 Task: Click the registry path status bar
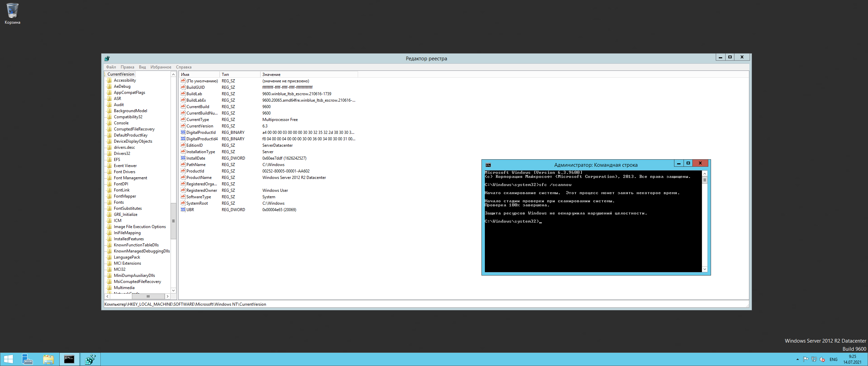(x=426, y=304)
